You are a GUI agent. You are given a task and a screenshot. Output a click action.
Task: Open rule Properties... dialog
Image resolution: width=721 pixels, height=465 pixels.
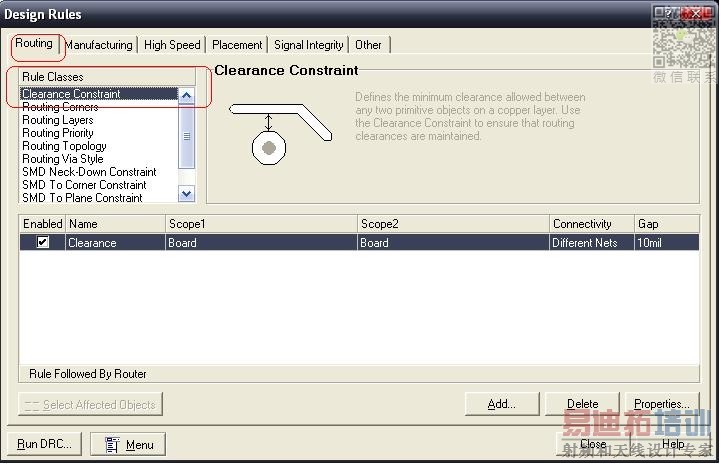662,404
